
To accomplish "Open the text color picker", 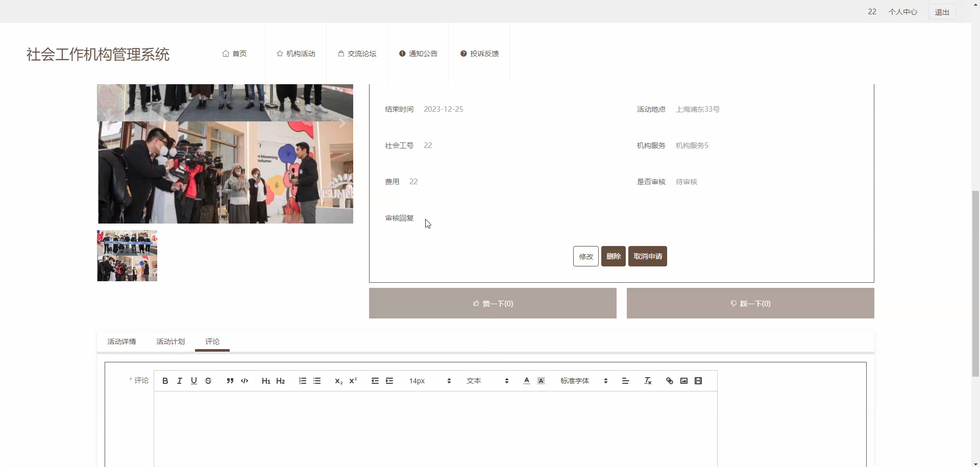I will coord(527,381).
